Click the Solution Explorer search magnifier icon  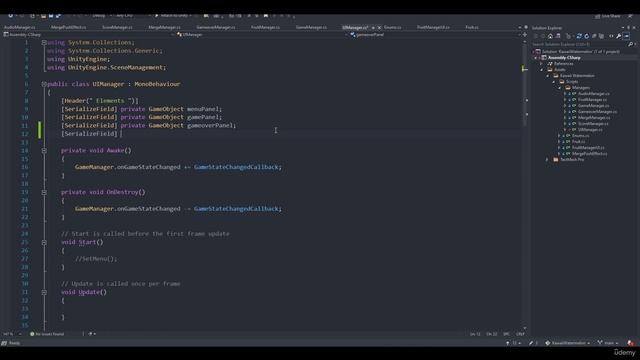pyautogui.click(x=631, y=44)
